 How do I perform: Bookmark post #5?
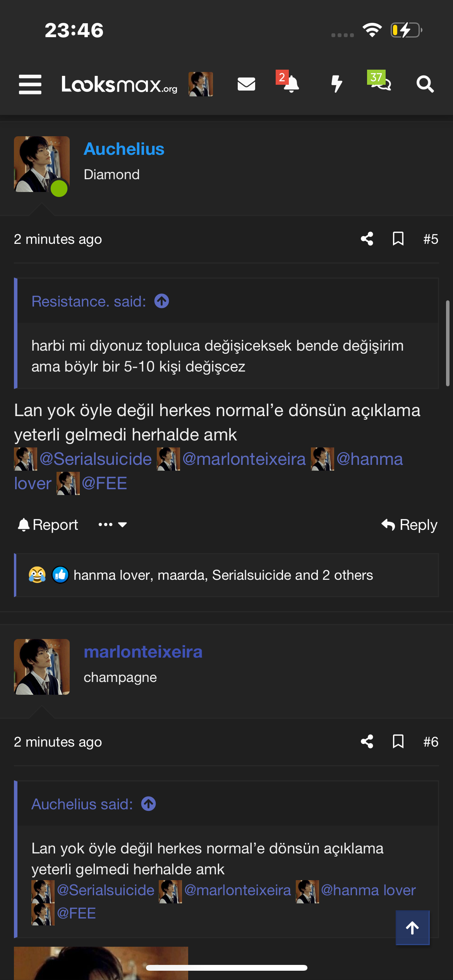(x=398, y=239)
